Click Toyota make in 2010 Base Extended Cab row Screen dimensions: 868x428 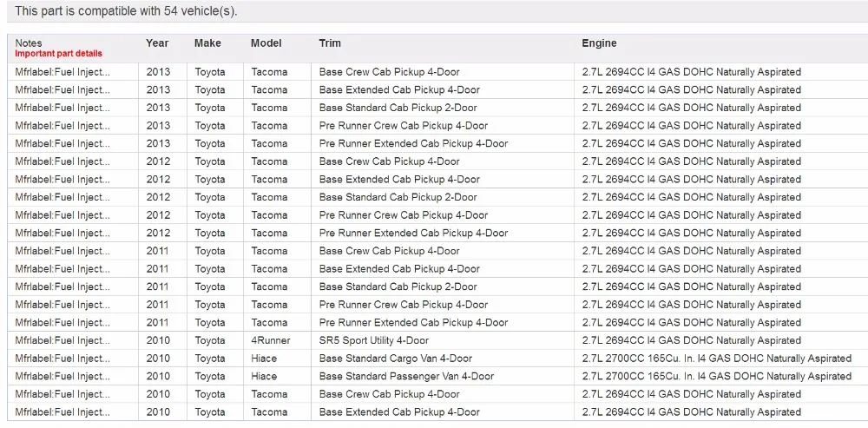pos(210,412)
